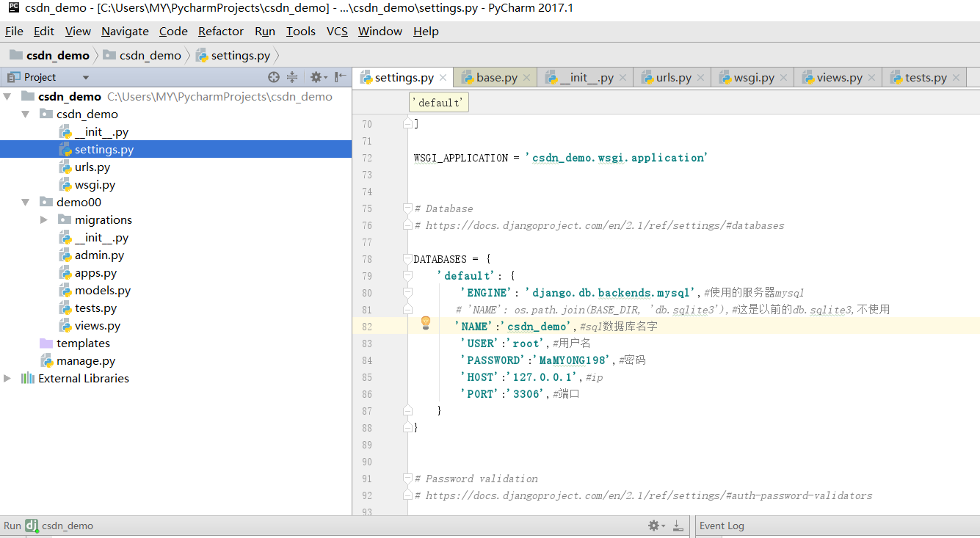980x538 pixels.
Task: Click the yellow lightbulb on line 82
Action: click(x=425, y=323)
